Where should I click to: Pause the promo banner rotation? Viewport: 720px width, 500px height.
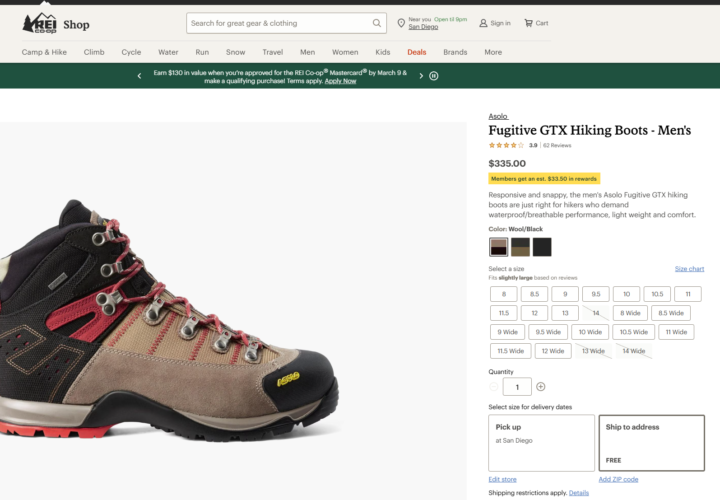click(433, 76)
